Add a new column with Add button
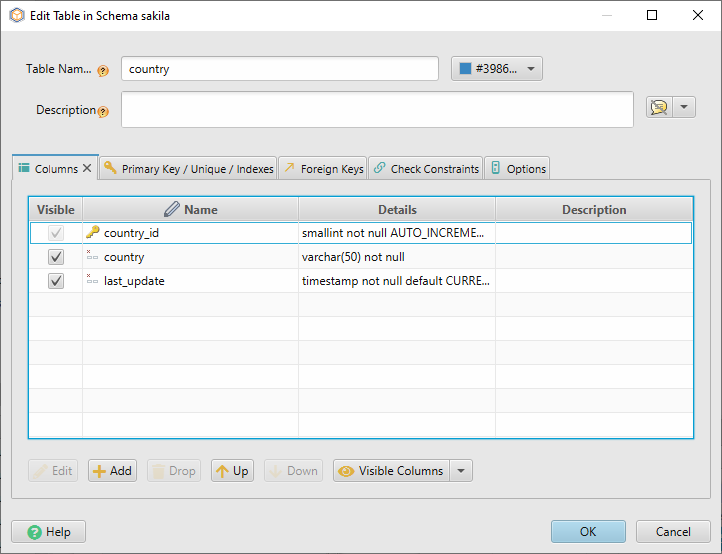The image size is (722, 554). [x=112, y=471]
